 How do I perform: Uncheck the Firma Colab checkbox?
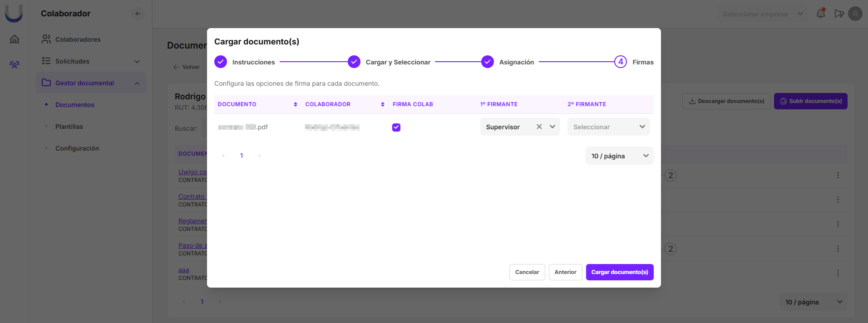pos(396,127)
